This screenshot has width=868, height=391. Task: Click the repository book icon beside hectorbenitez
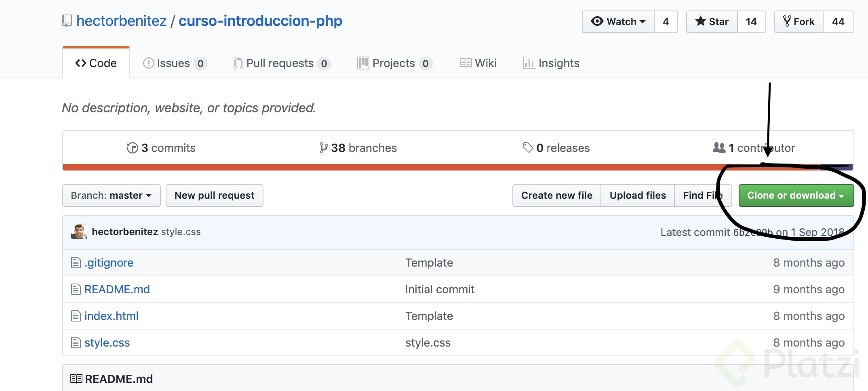pos(67,21)
